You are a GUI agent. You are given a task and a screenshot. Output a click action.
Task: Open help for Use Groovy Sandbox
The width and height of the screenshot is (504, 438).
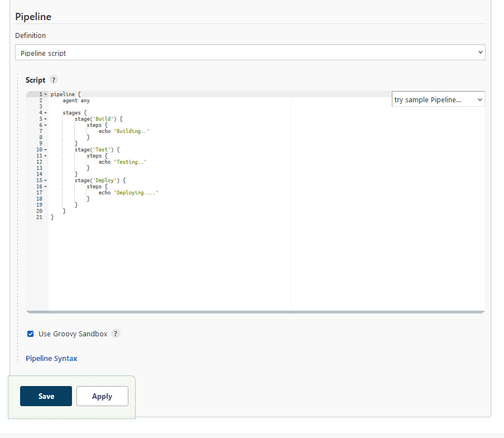(116, 334)
